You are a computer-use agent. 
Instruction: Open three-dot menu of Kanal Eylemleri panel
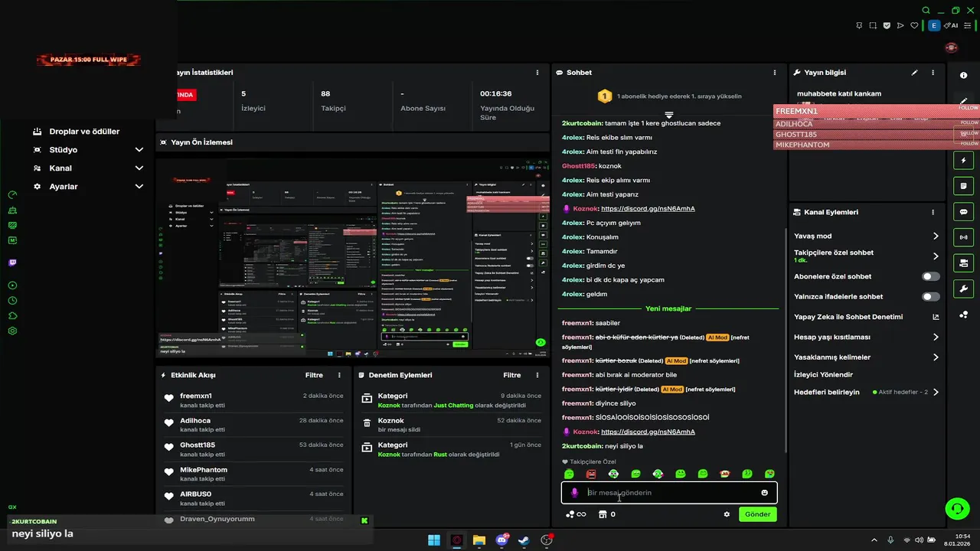tap(933, 213)
